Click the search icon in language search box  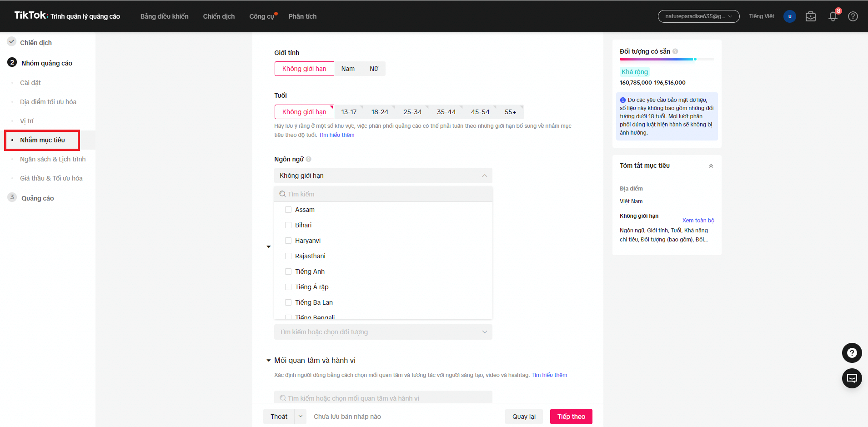(282, 194)
